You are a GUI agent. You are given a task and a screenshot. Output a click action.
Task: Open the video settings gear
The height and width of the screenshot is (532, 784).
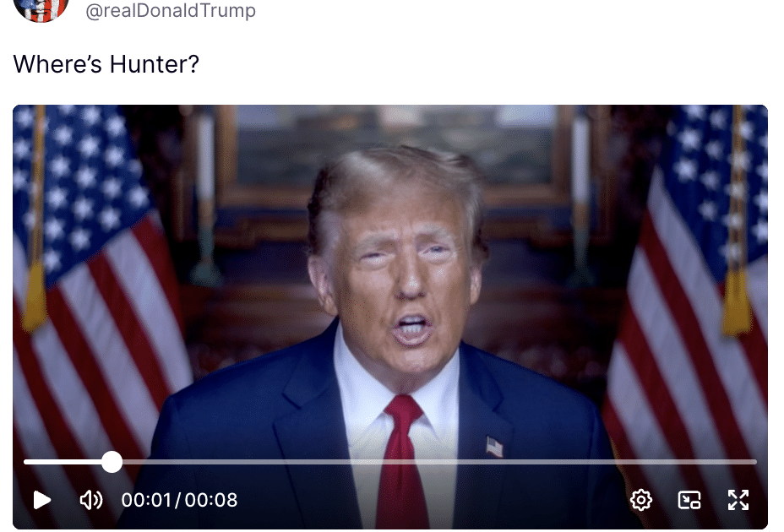pos(641,500)
